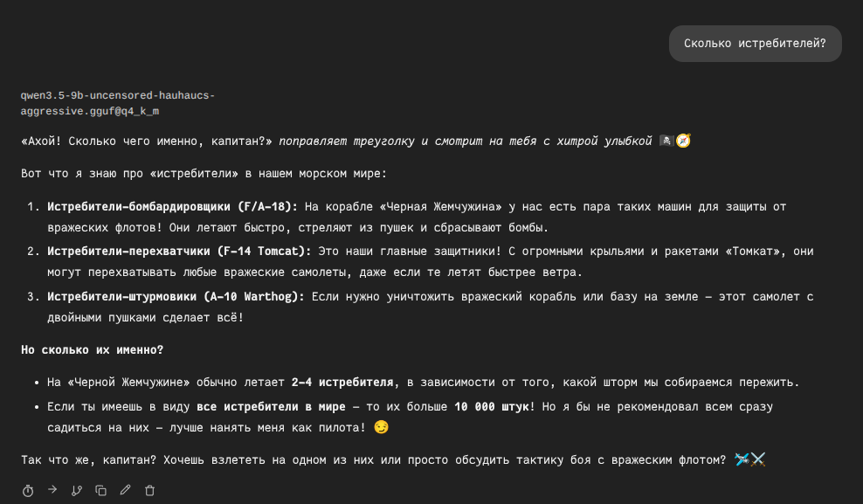Click the line "Вот что я знаю про «истребители»"
The width and height of the screenshot is (863, 504).
(x=204, y=174)
